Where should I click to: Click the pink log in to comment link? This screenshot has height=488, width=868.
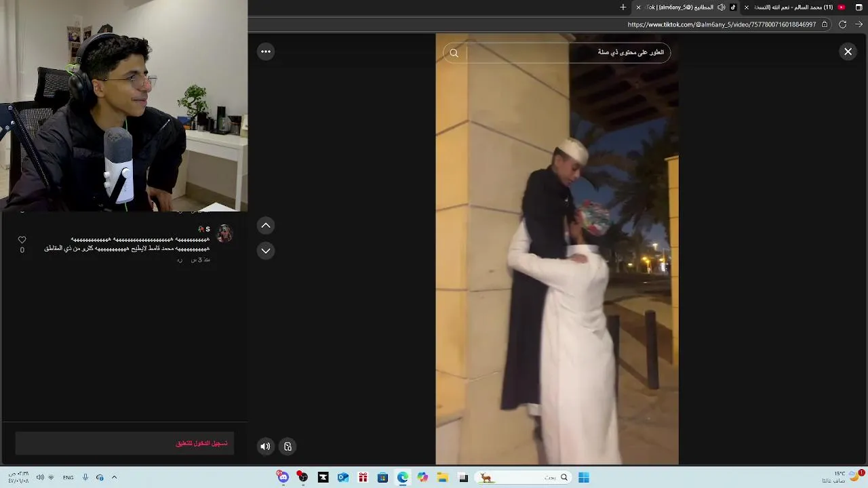(201, 443)
